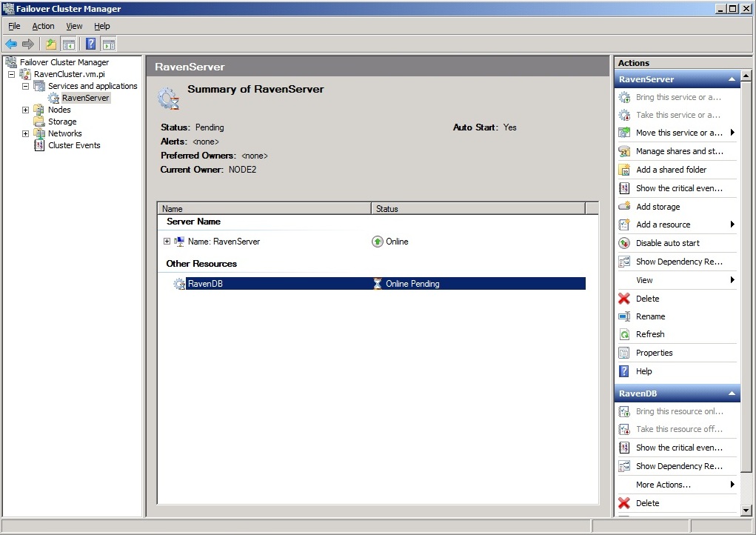
Task: Click the RavenServer Delete red X icon
Action: click(624, 299)
